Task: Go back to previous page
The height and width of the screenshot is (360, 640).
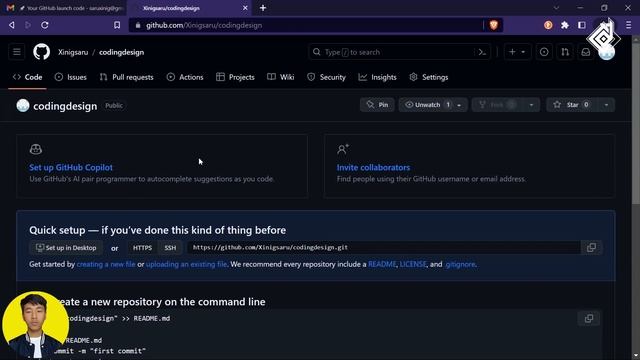Action: pyautogui.click(x=11, y=25)
